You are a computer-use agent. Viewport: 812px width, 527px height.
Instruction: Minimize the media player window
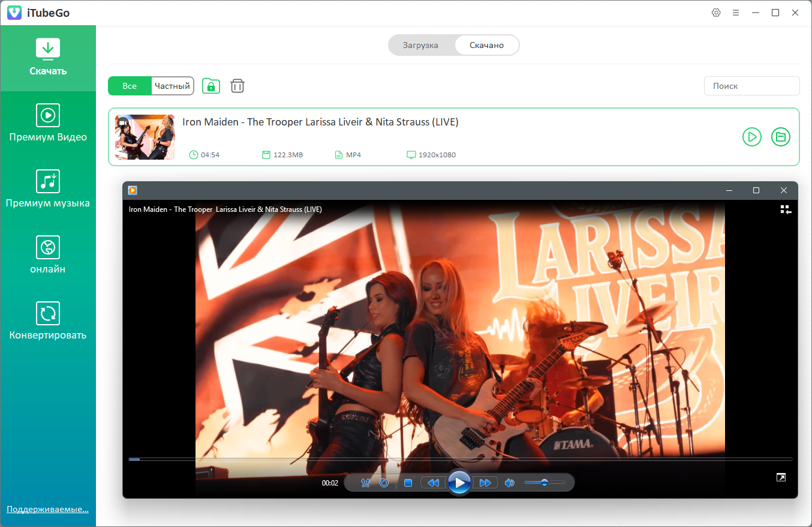click(729, 190)
